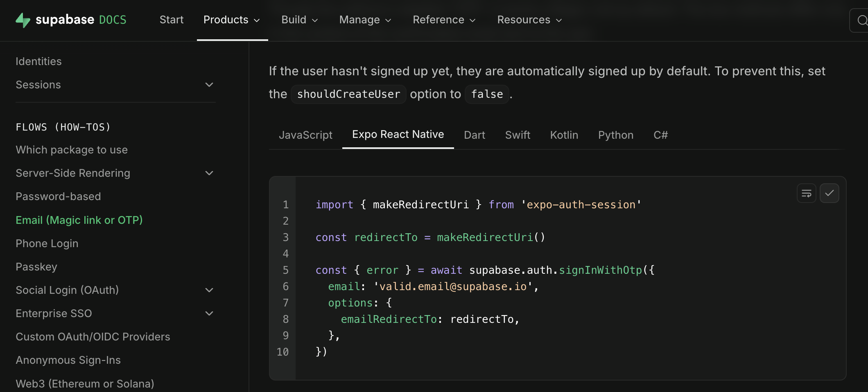Image resolution: width=868 pixels, height=392 pixels.
Task: Open the Identities sidebar link
Action: click(38, 61)
